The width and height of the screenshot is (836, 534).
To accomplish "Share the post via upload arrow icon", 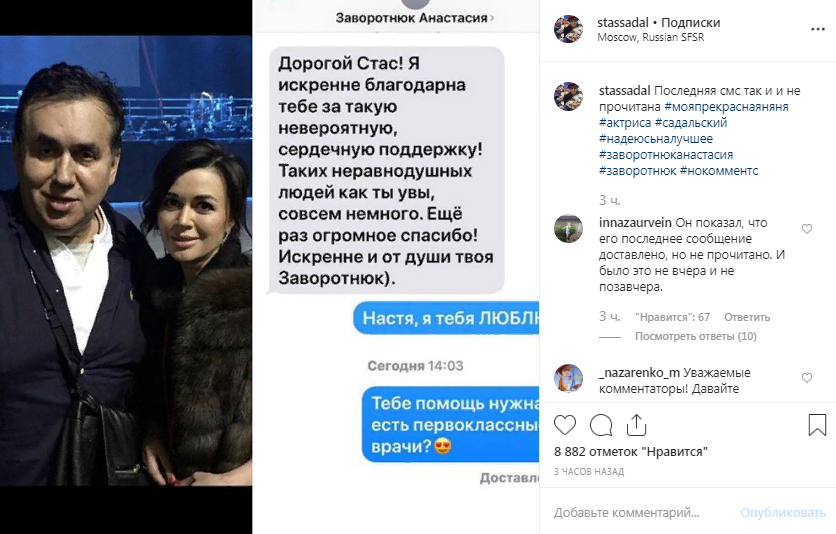I will click(637, 425).
